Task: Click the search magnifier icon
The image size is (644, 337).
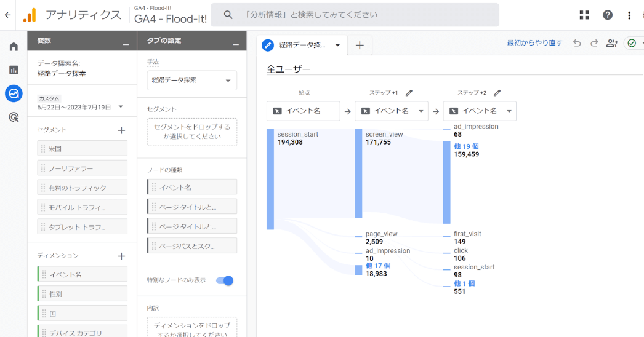Action: [228, 15]
